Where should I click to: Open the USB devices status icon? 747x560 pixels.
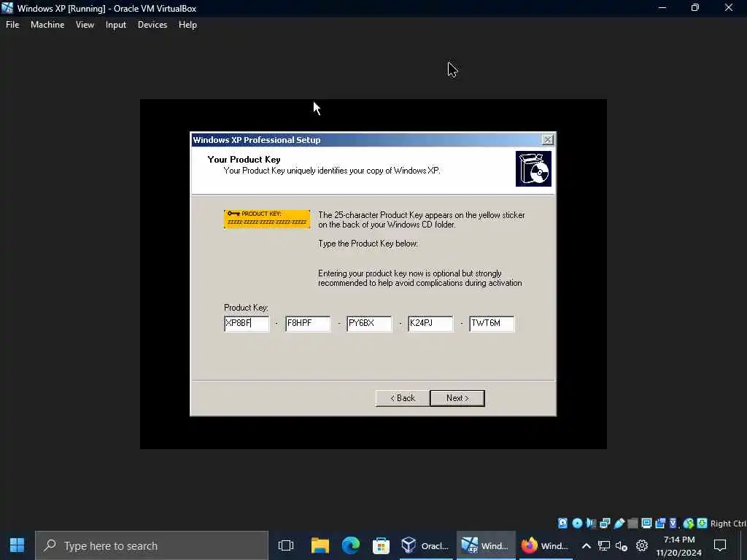[x=619, y=524]
